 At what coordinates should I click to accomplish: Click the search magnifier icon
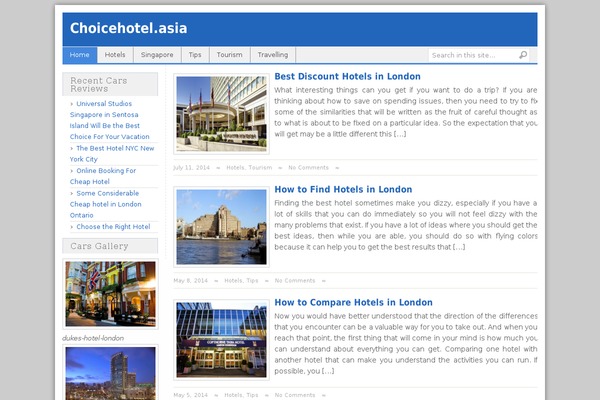click(523, 55)
